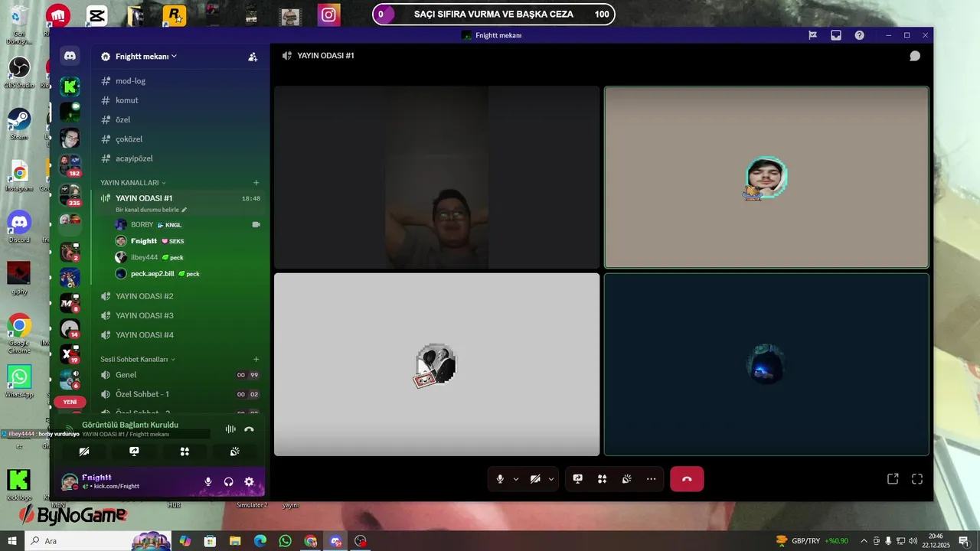Open more options three dots in call bar
This screenshot has width=980, height=551.
click(x=651, y=479)
